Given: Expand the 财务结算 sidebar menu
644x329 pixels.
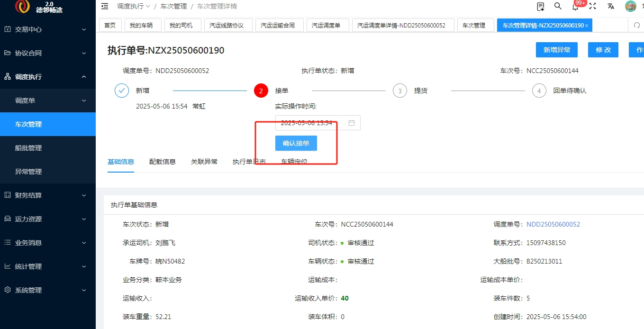Looking at the screenshot, I should click(48, 195).
